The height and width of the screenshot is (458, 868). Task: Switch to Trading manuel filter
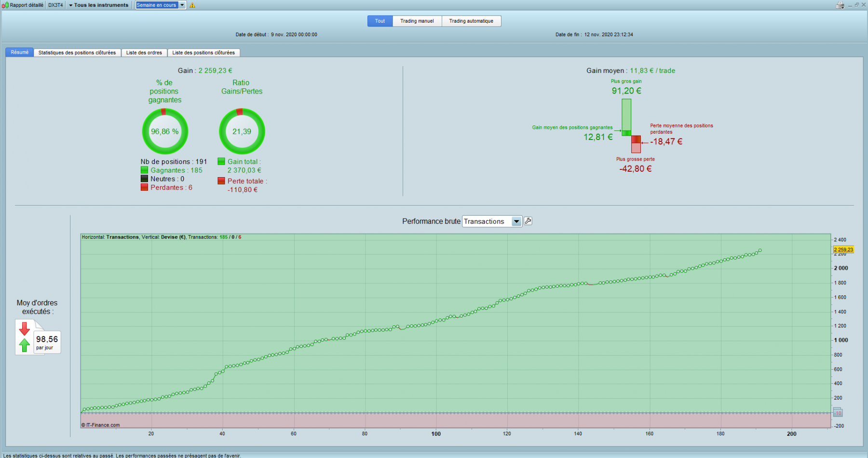point(417,21)
